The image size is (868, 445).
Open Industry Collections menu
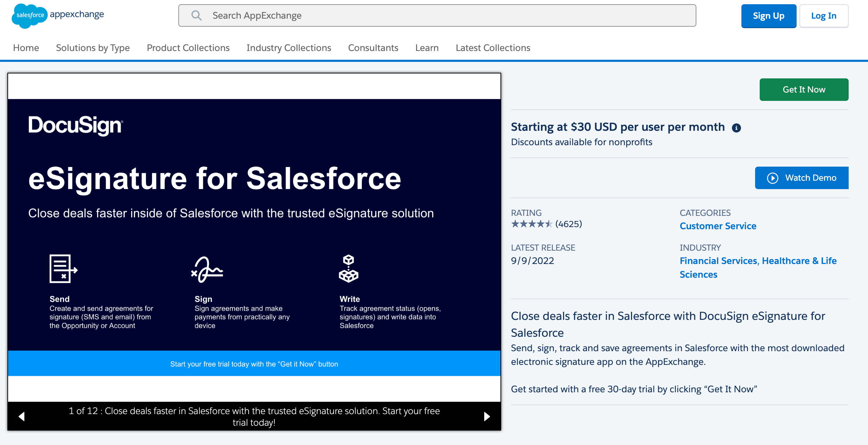(x=289, y=48)
